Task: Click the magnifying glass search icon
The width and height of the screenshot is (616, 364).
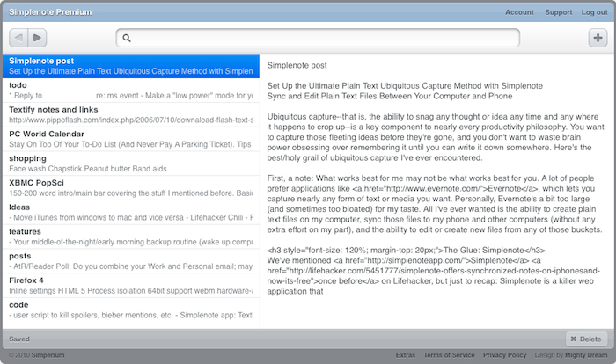Action: pyautogui.click(x=127, y=38)
